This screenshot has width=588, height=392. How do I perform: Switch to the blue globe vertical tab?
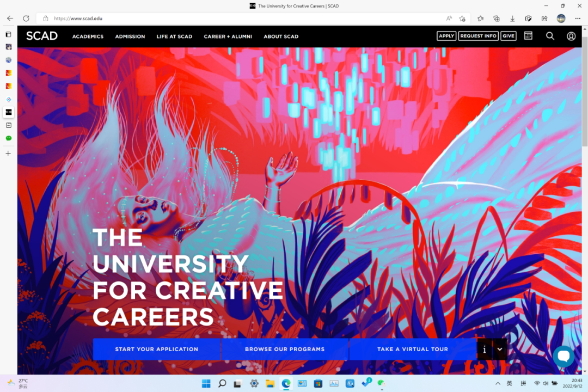pyautogui.click(x=8, y=60)
